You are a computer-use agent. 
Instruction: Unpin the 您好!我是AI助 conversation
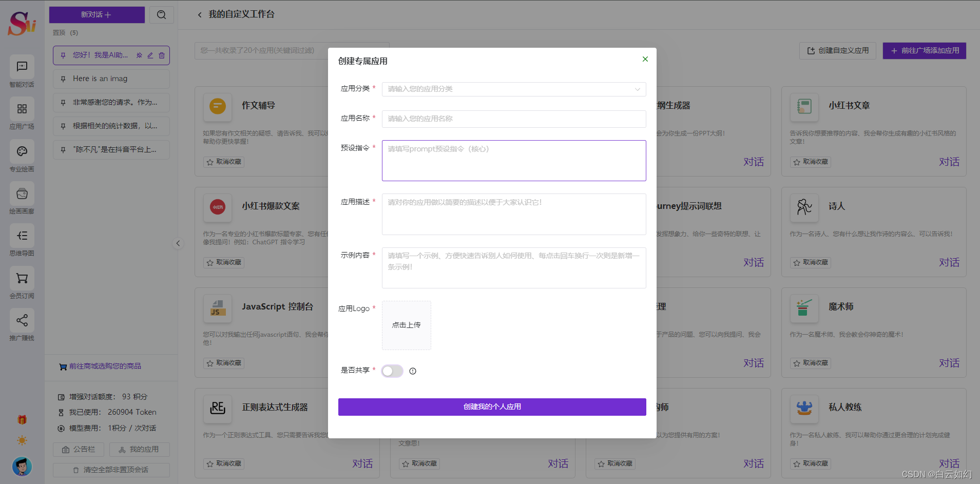pyautogui.click(x=139, y=55)
